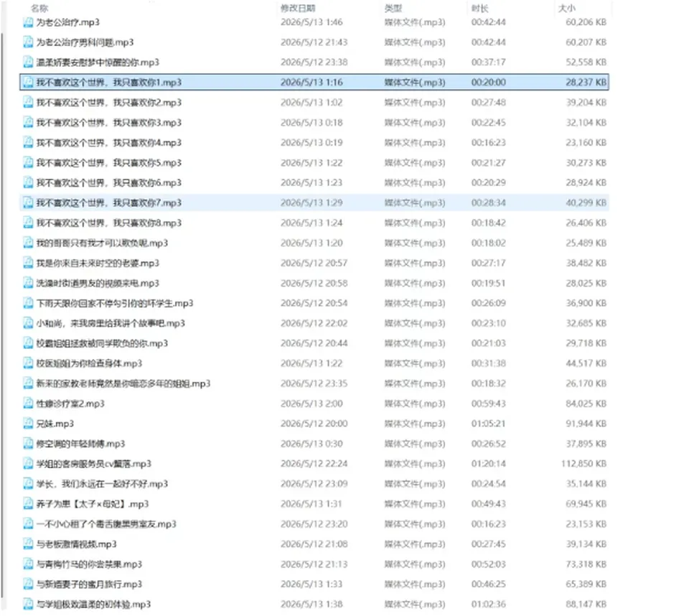Sort files by the 名称 column header
This screenshot has width=689, height=616.
39,8
